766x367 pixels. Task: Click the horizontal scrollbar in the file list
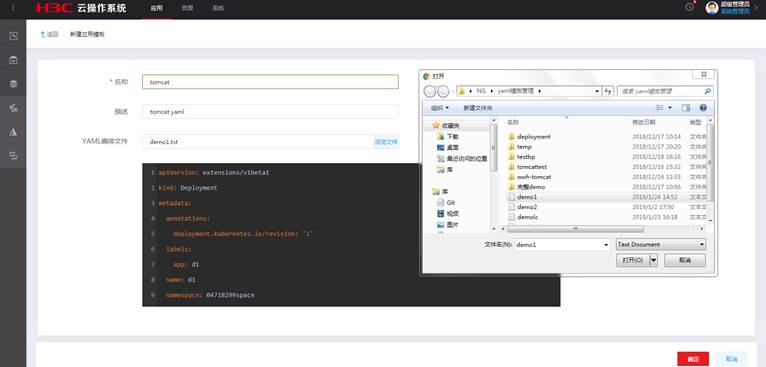(x=575, y=229)
